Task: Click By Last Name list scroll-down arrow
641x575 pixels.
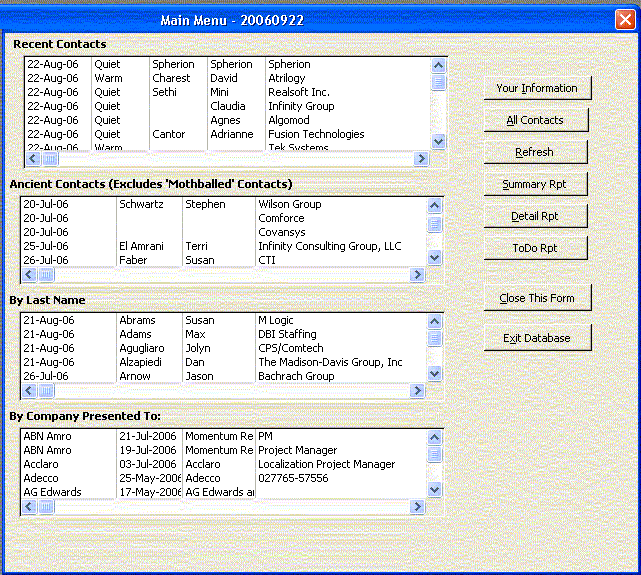Action: click(434, 374)
